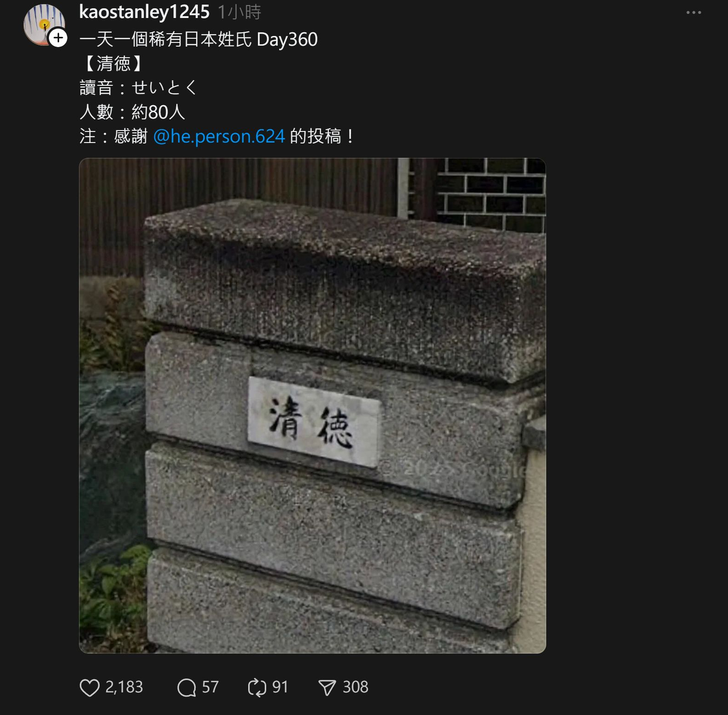The height and width of the screenshot is (715, 728).
Task: Follow the user via avatar plus badge
Action: [x=58, y=38]
